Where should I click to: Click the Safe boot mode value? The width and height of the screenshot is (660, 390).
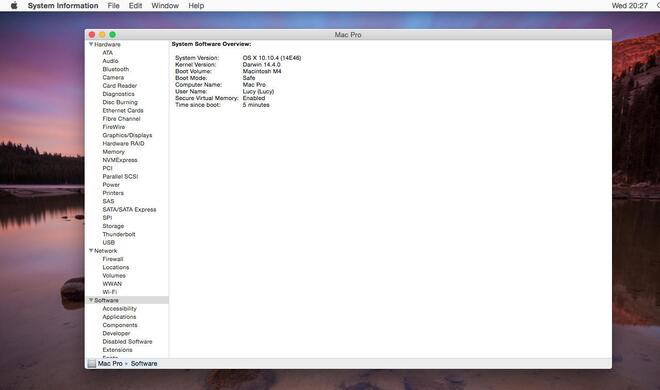click(x=249, y=78)
